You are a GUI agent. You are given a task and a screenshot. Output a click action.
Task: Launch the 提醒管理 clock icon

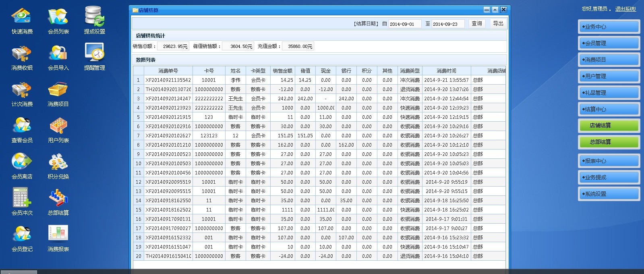(x=95, y=53)
